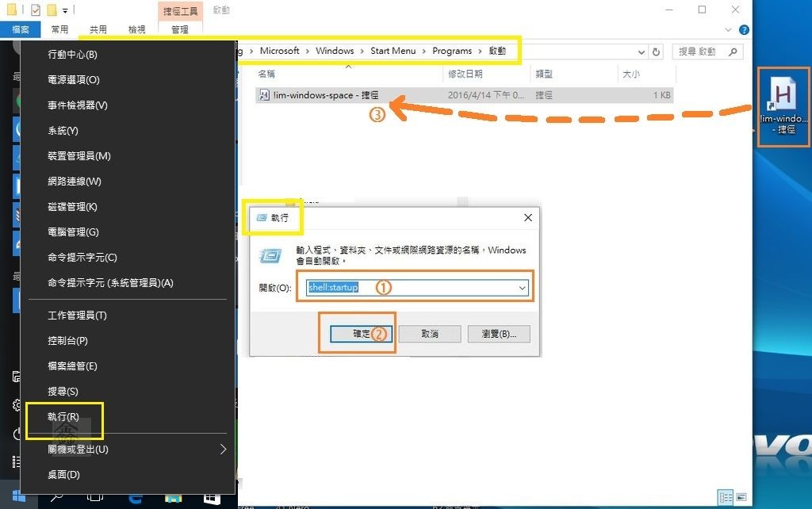Select the !im-windows-space - 捷徑 file
This screenshot has width=812, height=509.
point(464,95)
